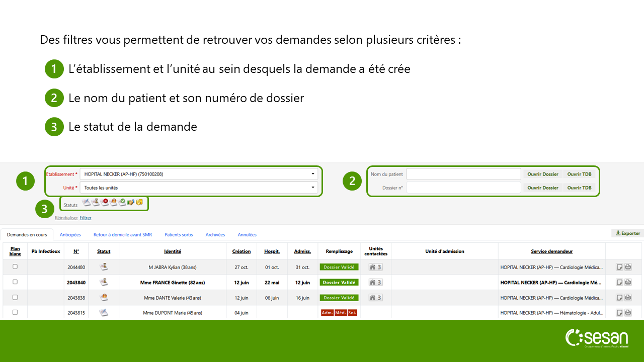Click status icon in Mme DANTE Valerie row
This screenshot has height=362, width=644.
click(104, 298)
